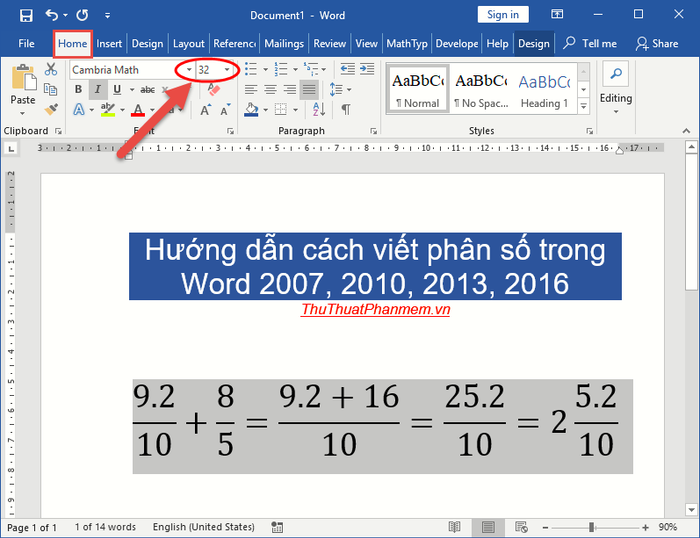Image resolution: width=700 pixels, height=538 pixels.
Task: Adjust the zoom slider in status bar
Action: click(592, 527)
